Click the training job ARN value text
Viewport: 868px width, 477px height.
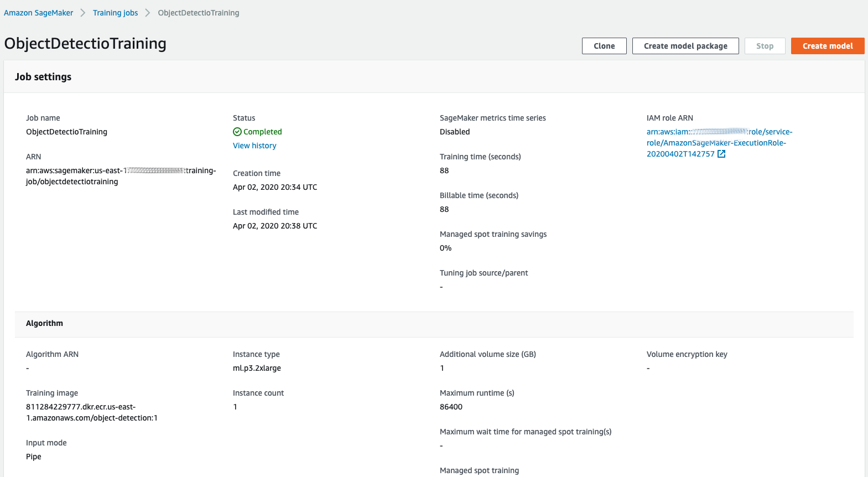click(121, 176)
